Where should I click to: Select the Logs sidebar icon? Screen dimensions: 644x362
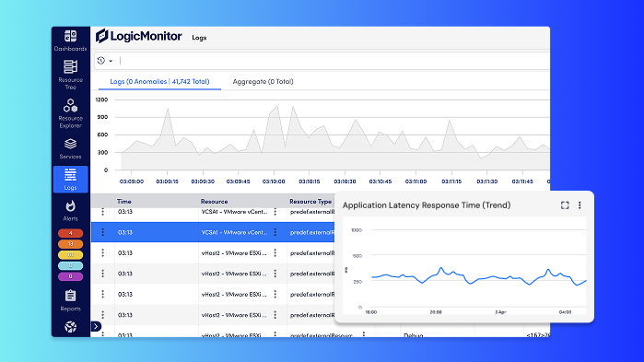click(x=70, y=180)
